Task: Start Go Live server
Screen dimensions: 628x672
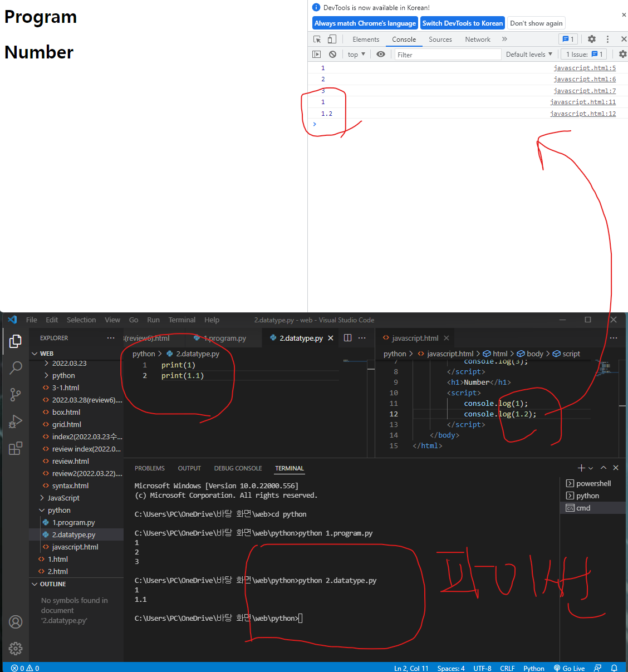Action: (569, 668)
